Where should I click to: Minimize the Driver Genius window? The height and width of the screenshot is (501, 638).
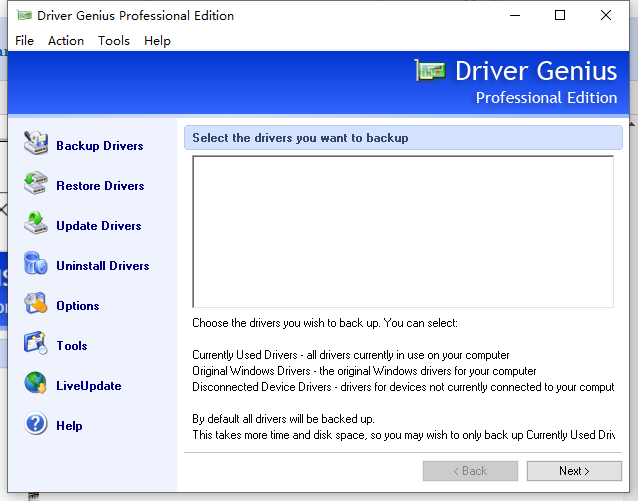(515, 15)
